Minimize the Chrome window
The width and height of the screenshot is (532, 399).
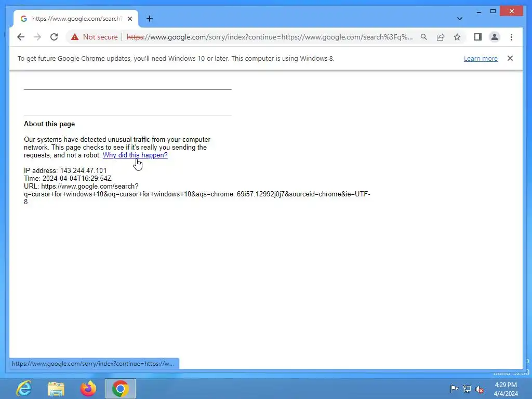478,11
